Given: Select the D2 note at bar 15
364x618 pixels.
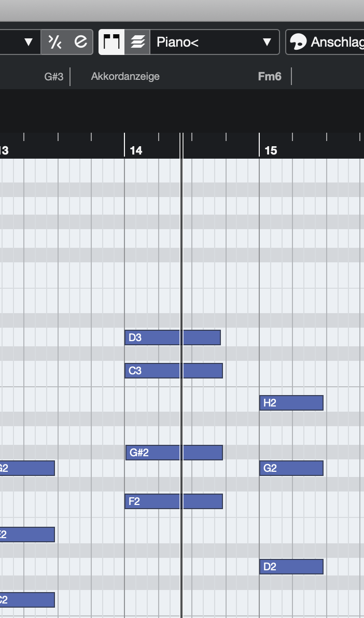Looking at the screenshot, I should pyautogui.click(x=291, y=567).
